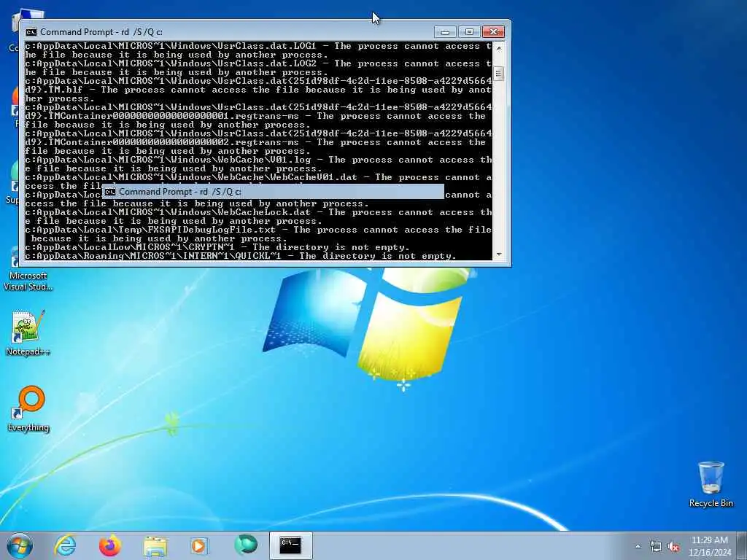Viewport: 747px width, 560px height.
Task: Click the WebCacheLock.dat error line
Action: 258,217
